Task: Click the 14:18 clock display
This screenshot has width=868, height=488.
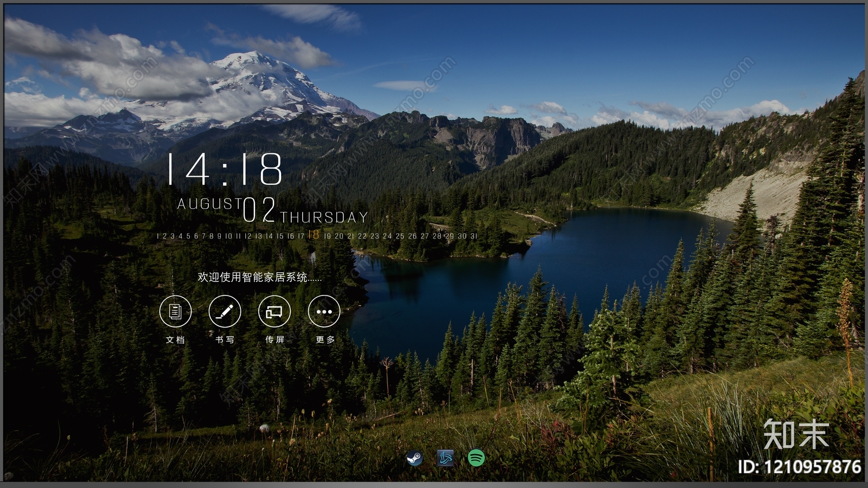Action: pos(225,169)
